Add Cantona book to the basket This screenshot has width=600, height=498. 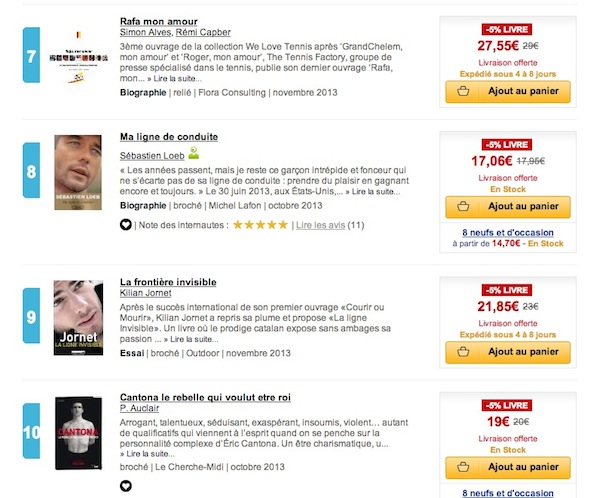pyautogui.click(x=507, y=467)
